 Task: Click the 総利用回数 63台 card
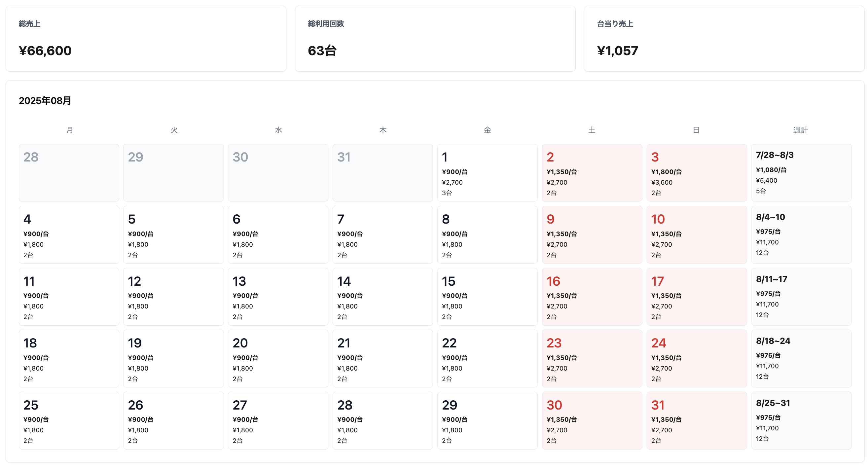(x=435, y=38)
